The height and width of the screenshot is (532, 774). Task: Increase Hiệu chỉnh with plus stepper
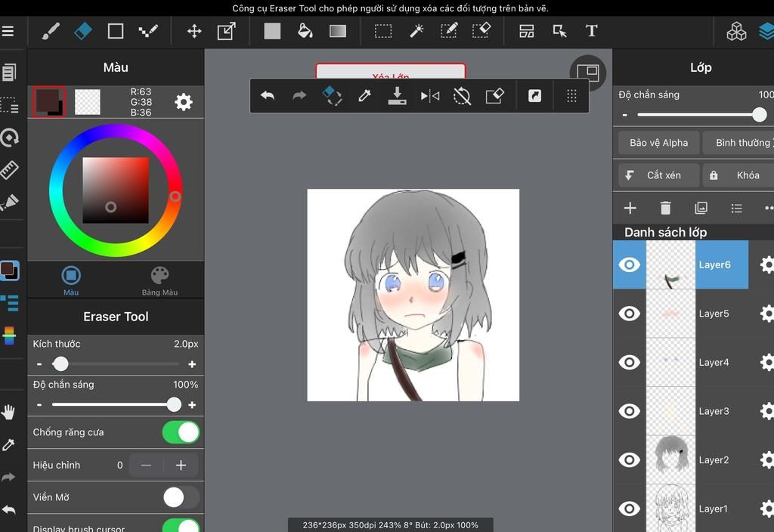[181, 465]
